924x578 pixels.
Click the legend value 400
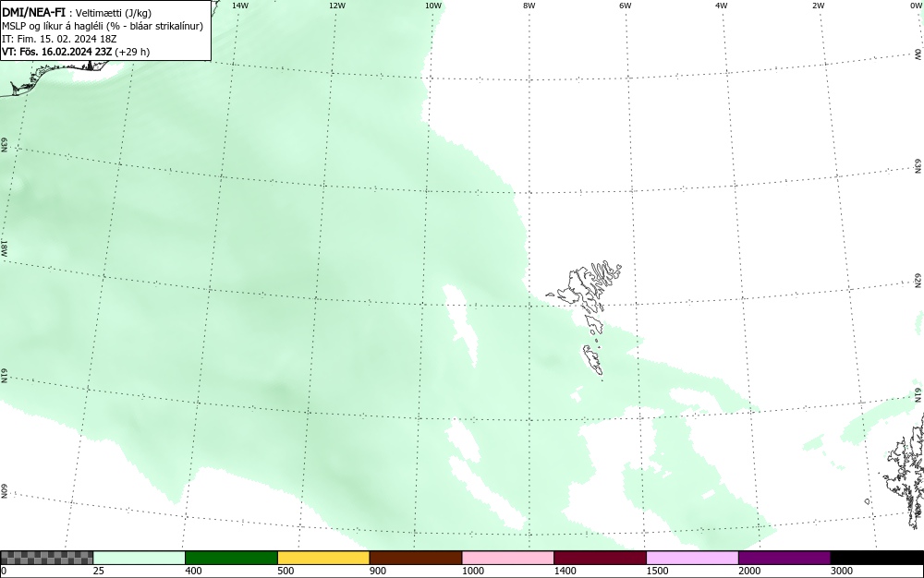193,571
